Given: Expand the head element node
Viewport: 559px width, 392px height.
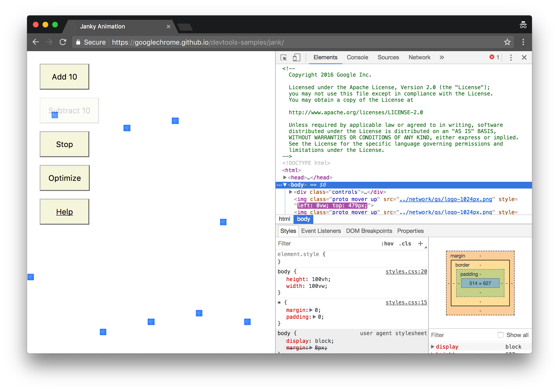Looking at the screenshot, I should (285, 177).
